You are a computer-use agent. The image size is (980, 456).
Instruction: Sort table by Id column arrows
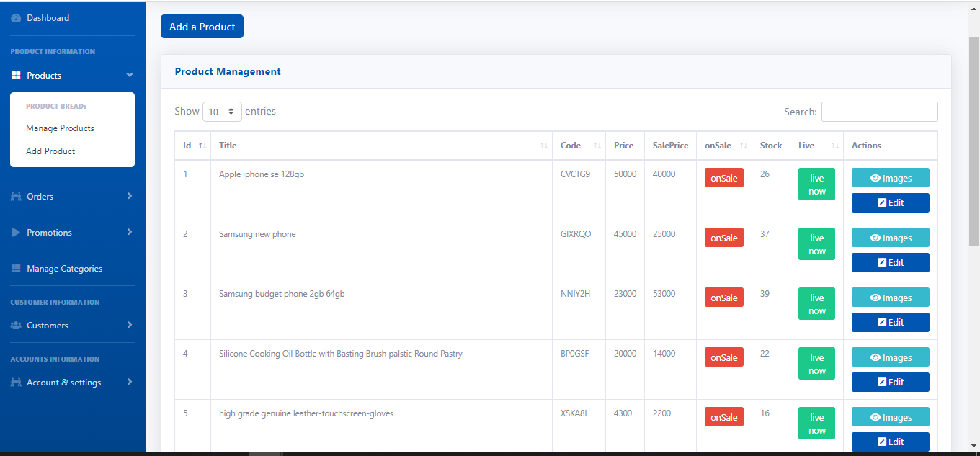(x=202, y=146)
